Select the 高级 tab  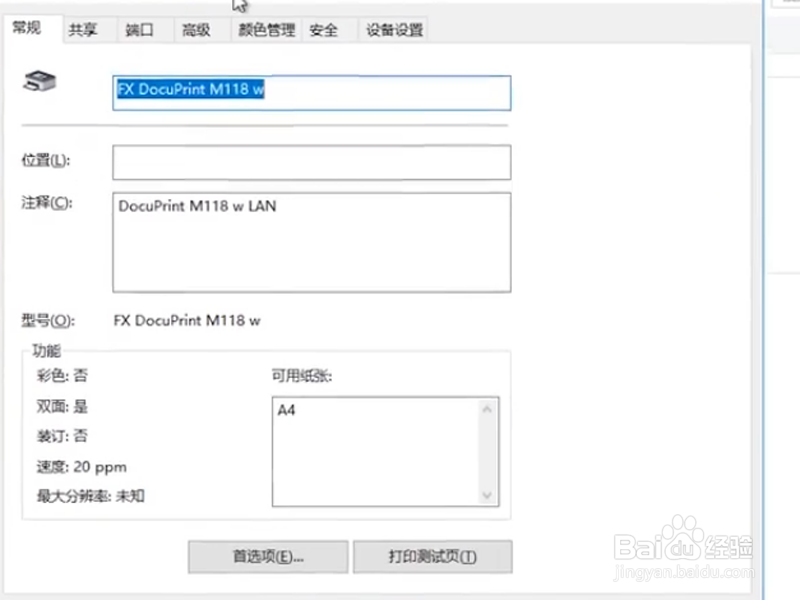pyautogui.click(x=198, y=29)
